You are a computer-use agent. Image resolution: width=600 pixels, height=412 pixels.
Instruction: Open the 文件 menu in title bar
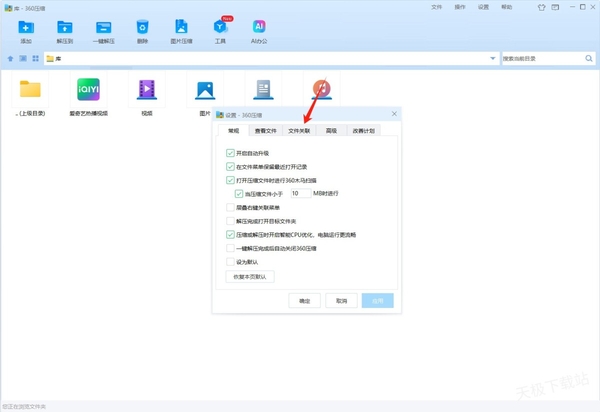[436, 6]
